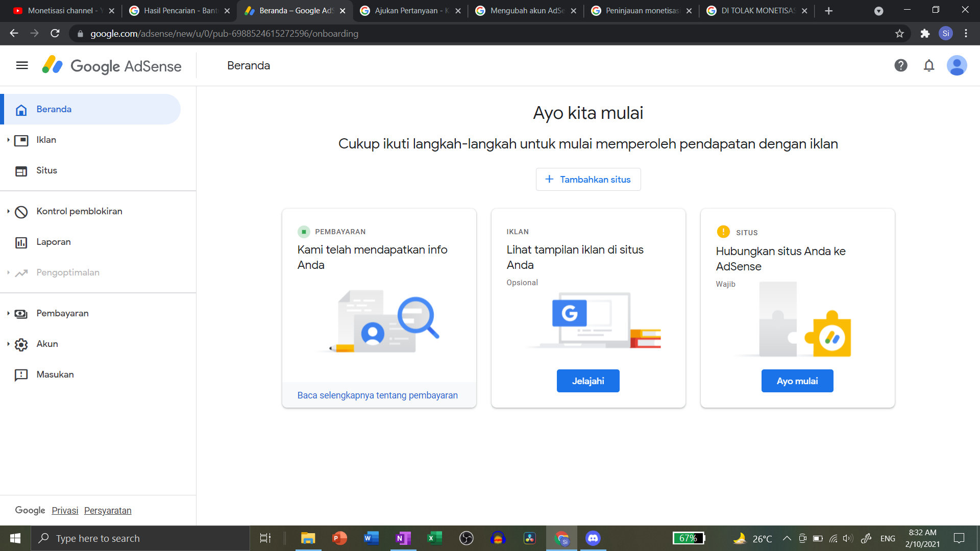Open the account profile avatar
The image size is (980, 551).
957,65
